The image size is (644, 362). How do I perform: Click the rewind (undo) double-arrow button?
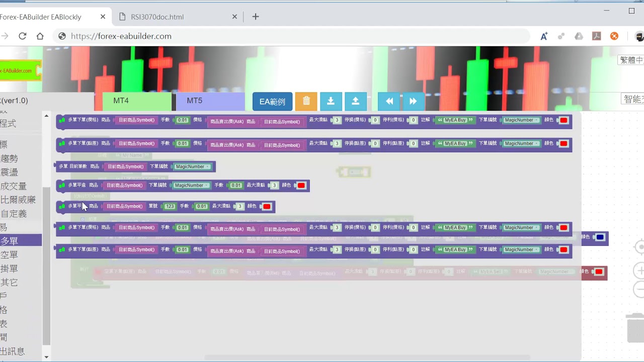click(x=389, y=101)
